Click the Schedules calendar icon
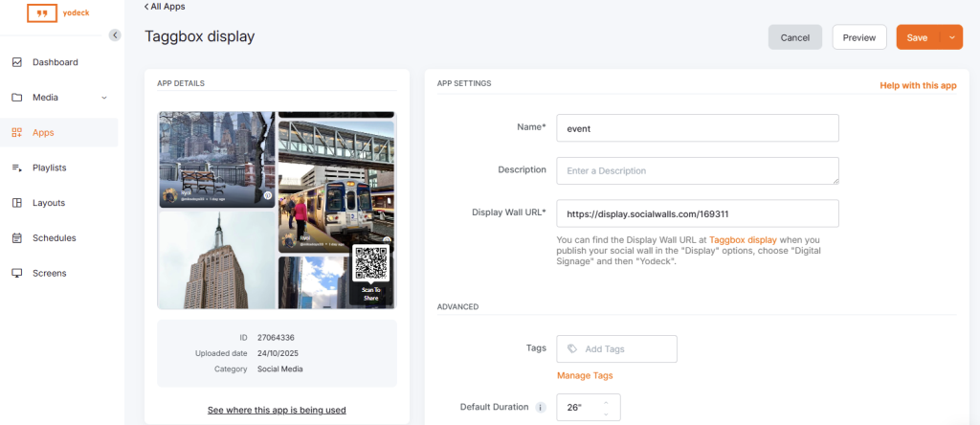980x425 pixels. [x=16, y=238]
